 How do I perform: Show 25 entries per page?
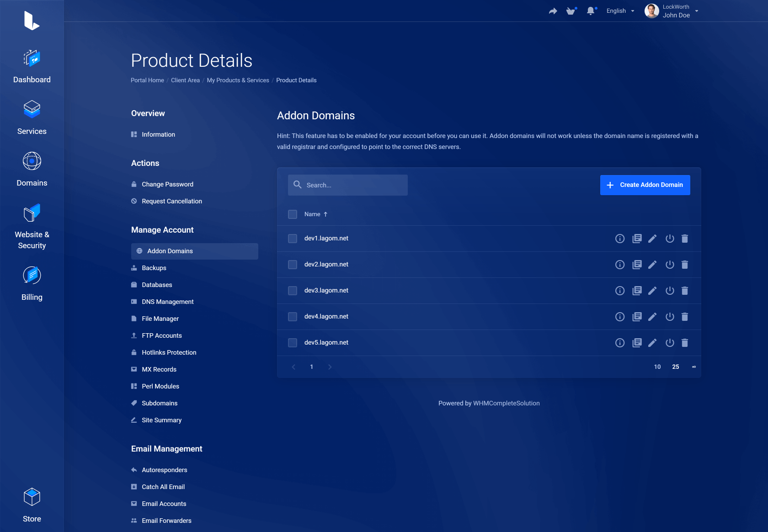(676, 367)
